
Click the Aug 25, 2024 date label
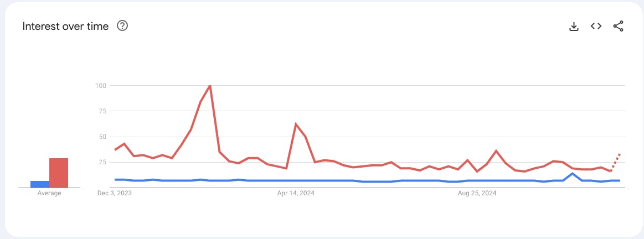tap(477, 193)
